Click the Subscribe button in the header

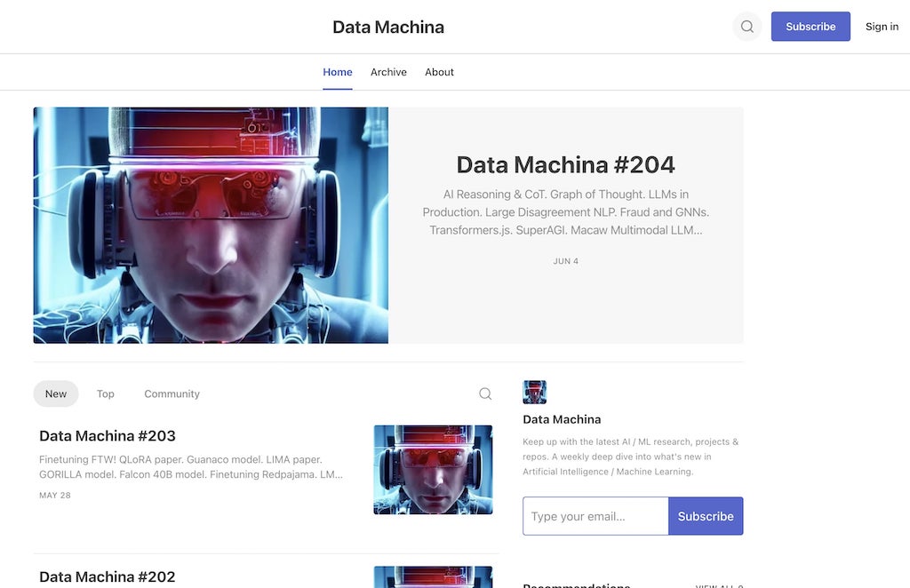(x=810, y=26)
